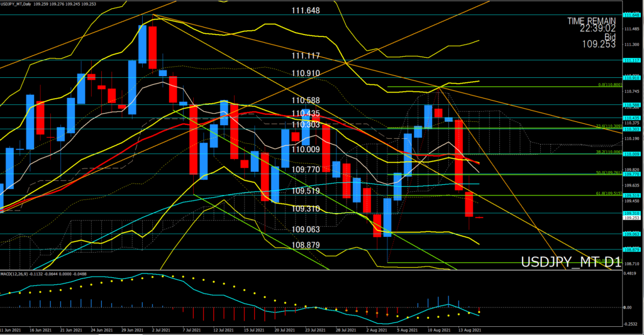
Task: Click the white 109.253 current price tag on axis
Action: [631, 218]
